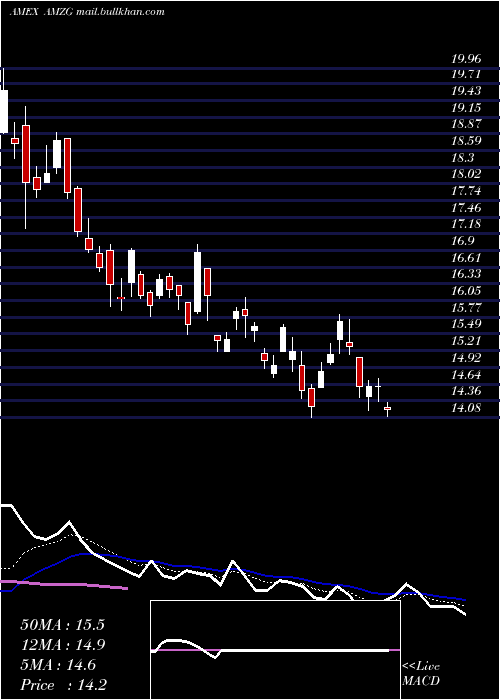This screenshot has height=700, width=500.
Task: Click the 18.87 price axis label
Action: 467,125
